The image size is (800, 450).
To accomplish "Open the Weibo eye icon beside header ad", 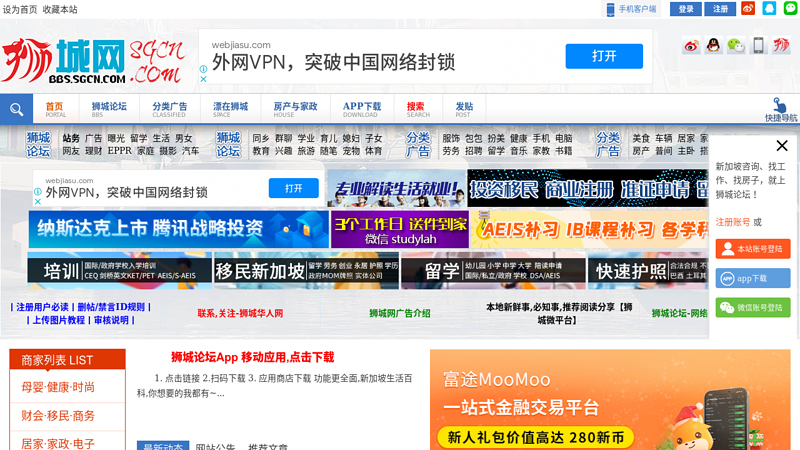I will pos(691,46).
